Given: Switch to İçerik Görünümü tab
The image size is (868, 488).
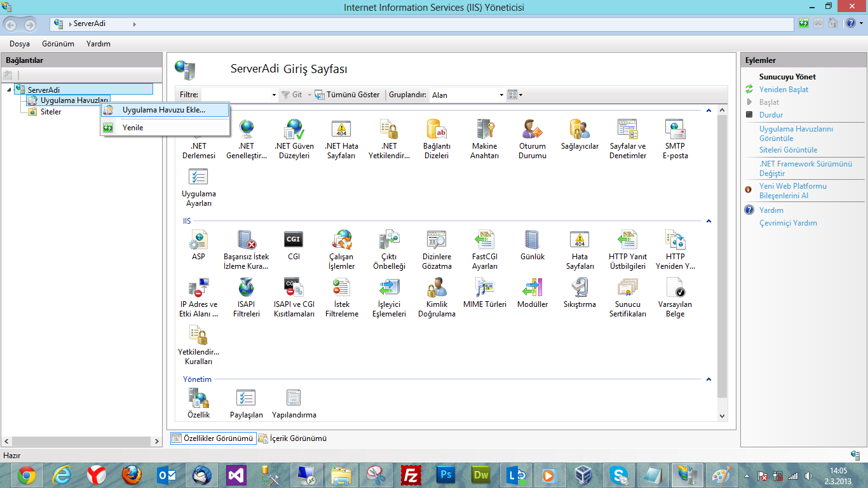Looking at the screenshot, I should (292, 438).
